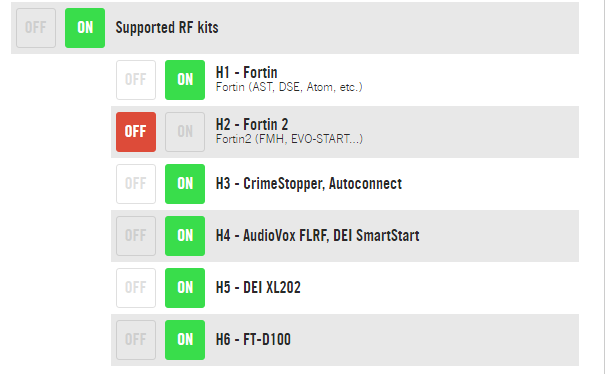Click the green ON for H5 - DEI XL202
615x374 pixels.
pos(185,288)
